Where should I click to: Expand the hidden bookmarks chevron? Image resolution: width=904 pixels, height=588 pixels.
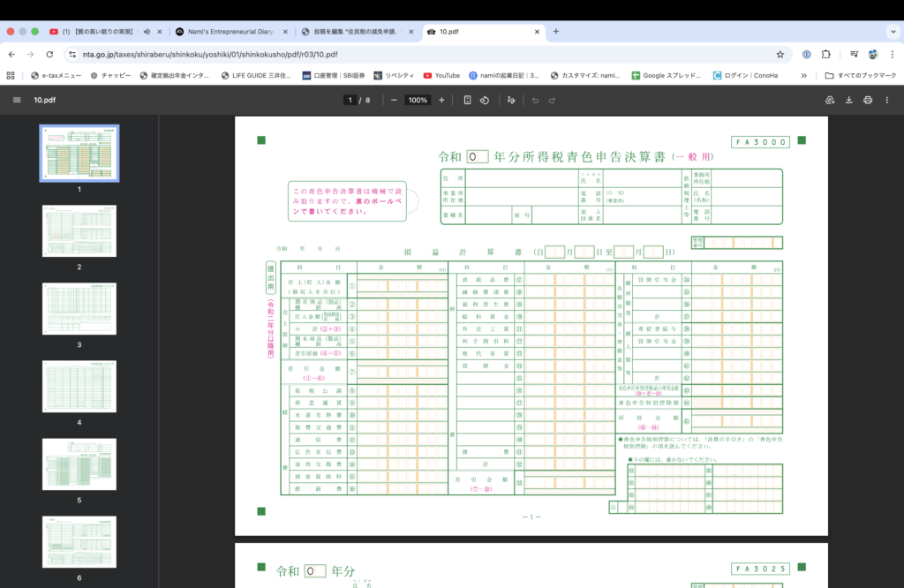[803, 75]
